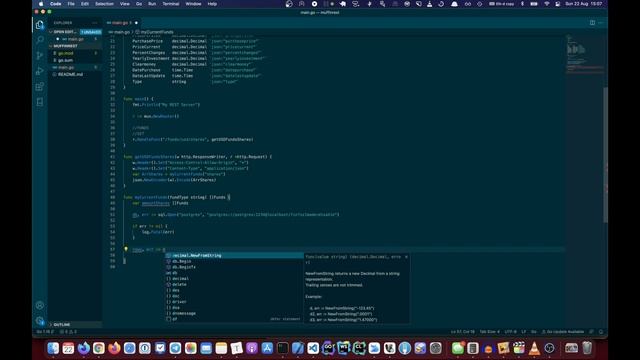This screenshot has height=360, width=640.
Task: Click the Apple menu icon
Action: point(41,4)
